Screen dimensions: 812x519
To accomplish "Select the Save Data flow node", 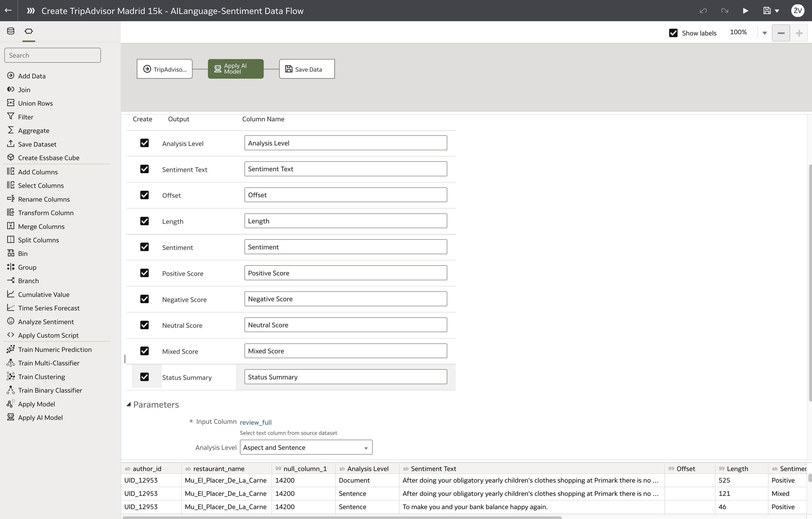I will [x=307, y=69].
